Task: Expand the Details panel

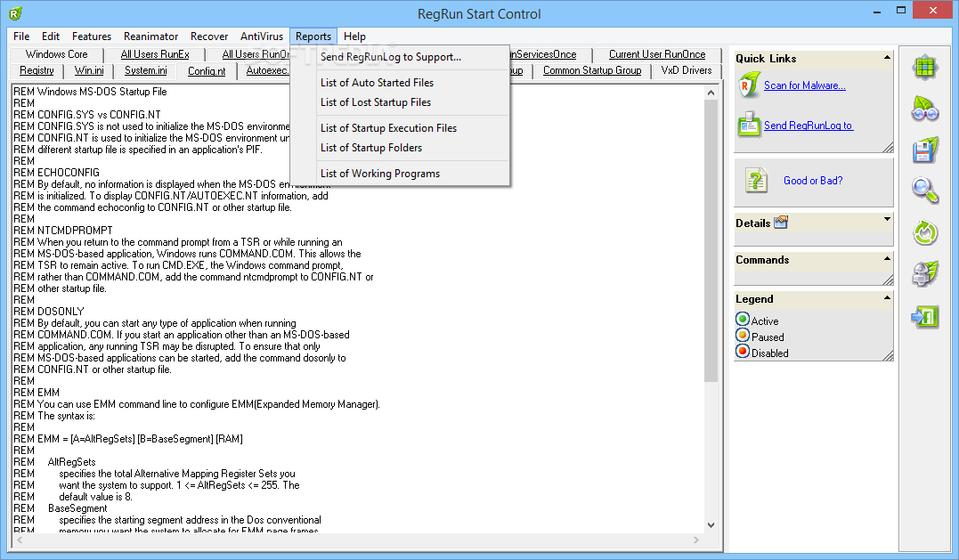Action: click(887, 219)
